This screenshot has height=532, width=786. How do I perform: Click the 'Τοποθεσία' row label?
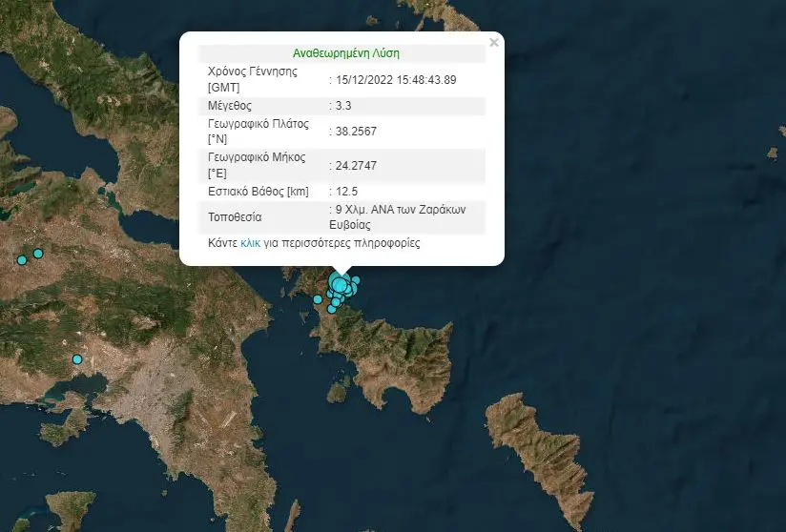[235, 217]
